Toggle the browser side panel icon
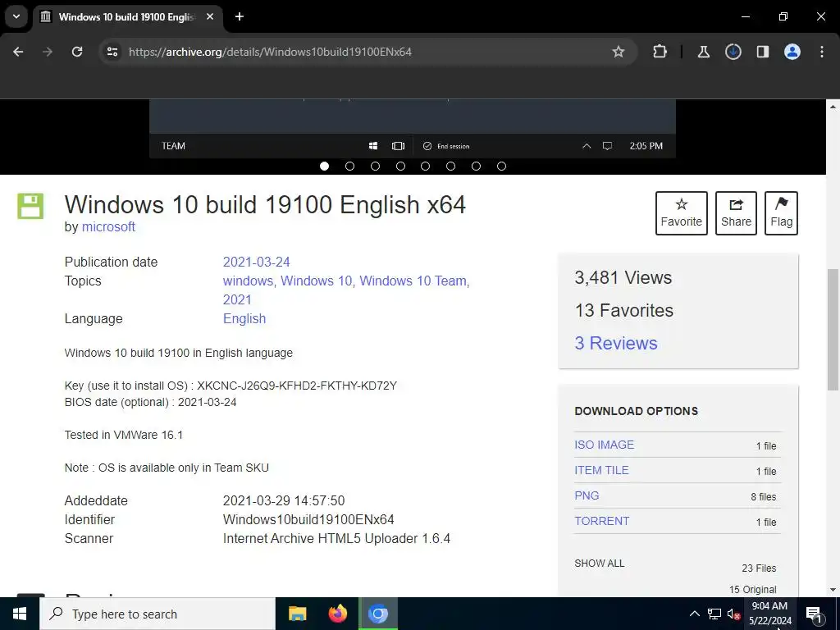840x630 pixels. [x=762, y=52]
